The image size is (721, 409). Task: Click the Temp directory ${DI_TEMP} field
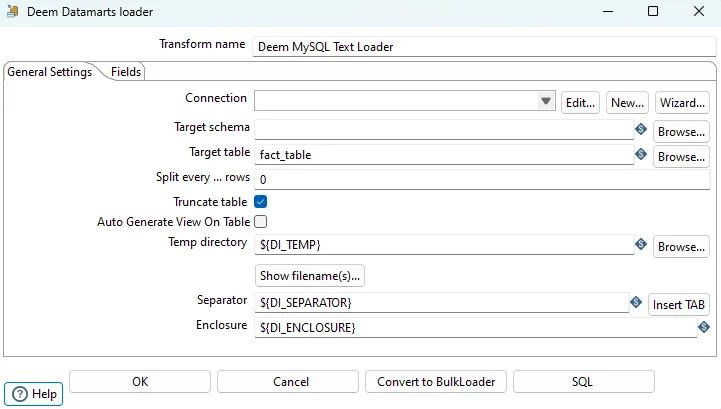[x=444, y=244]
